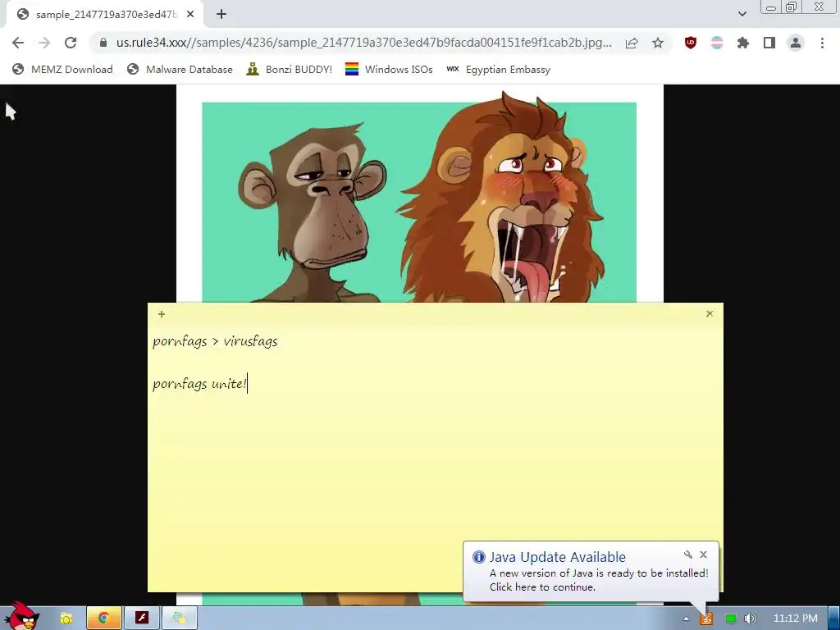Open the Start menu red bird
This screenshot has height=630, width=840.
point(21,617)
